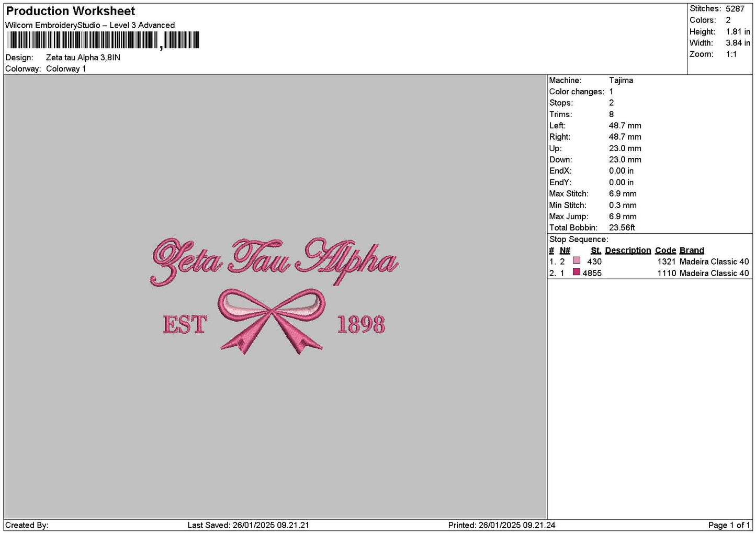Viewport: 756px width, 534px height.
Task: Click the Zoom value 1:1
Action: pyautogui.click(x=731, y=54)
